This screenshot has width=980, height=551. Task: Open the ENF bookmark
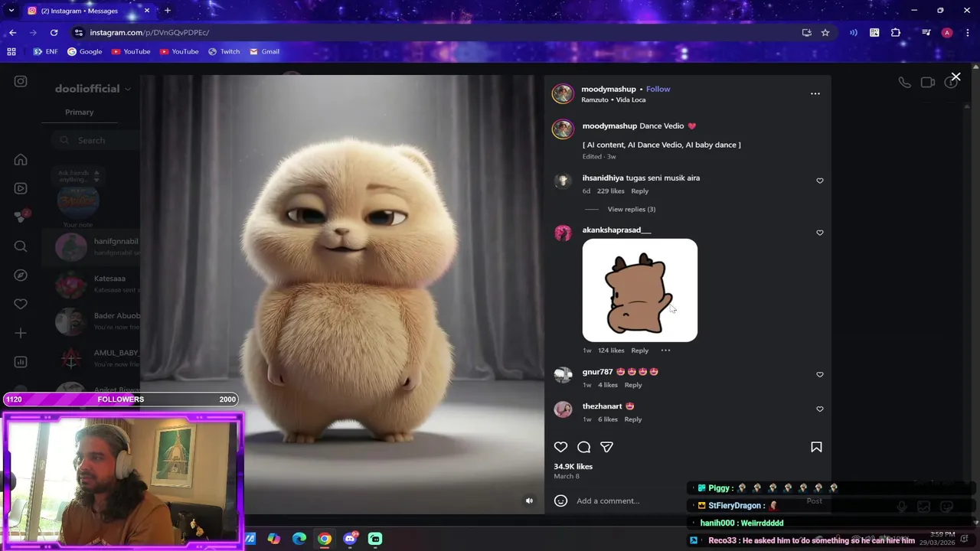coord(45,51)
